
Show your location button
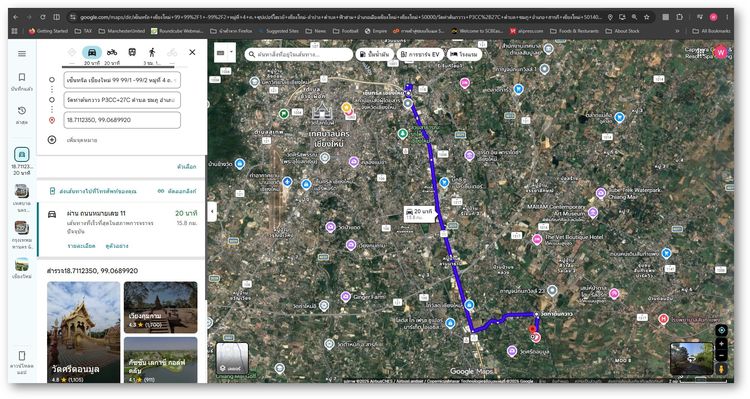722,330
